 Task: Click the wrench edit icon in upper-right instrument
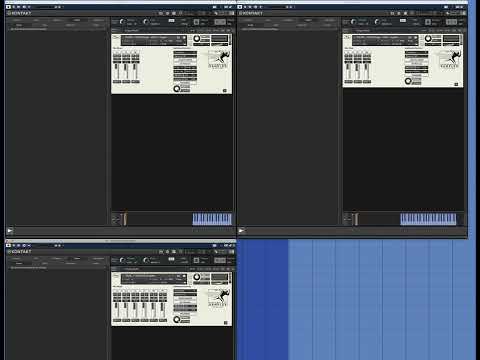point(347,37)
